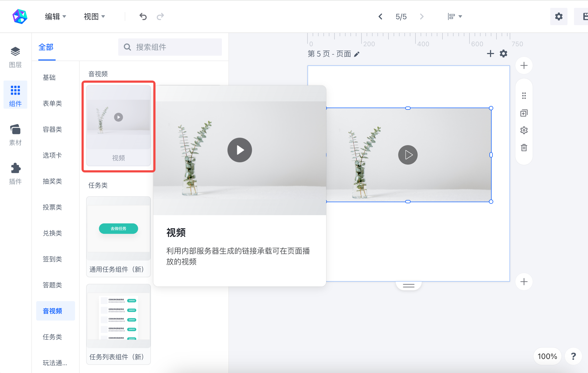The width and height of the screenshot is (588, 373).
Task: Go to the previous page using the left chevron
Action: click(x=380, y=17)
